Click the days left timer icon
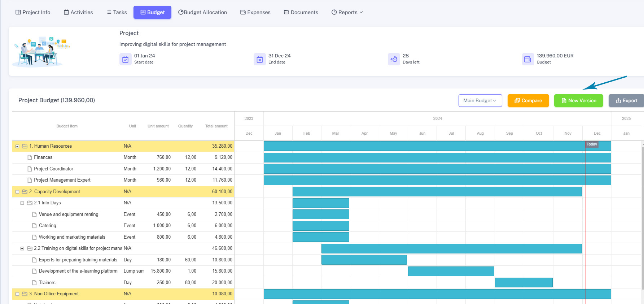This screenshot has height=304, width=644. click(394, 59)
